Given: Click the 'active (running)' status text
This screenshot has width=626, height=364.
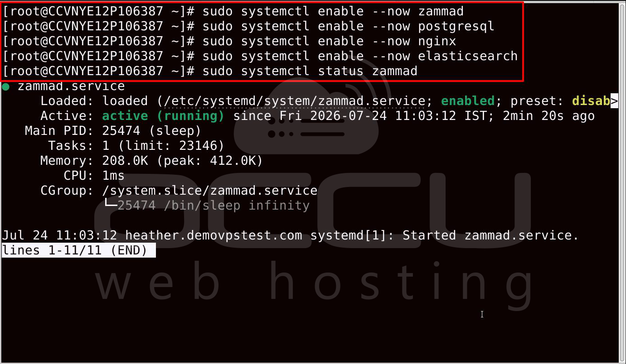Looking at the screenshot, I should point(163,116).
